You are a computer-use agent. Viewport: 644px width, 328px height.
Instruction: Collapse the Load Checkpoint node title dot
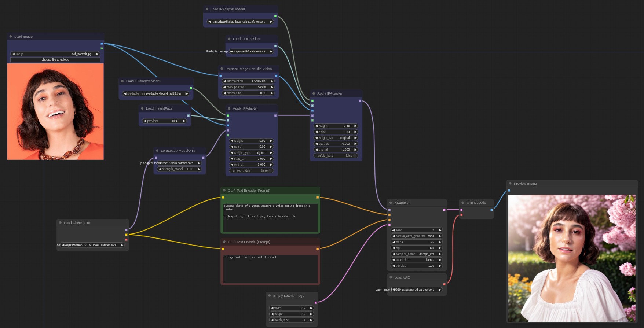pyautogui.click(x=61, y=223)
